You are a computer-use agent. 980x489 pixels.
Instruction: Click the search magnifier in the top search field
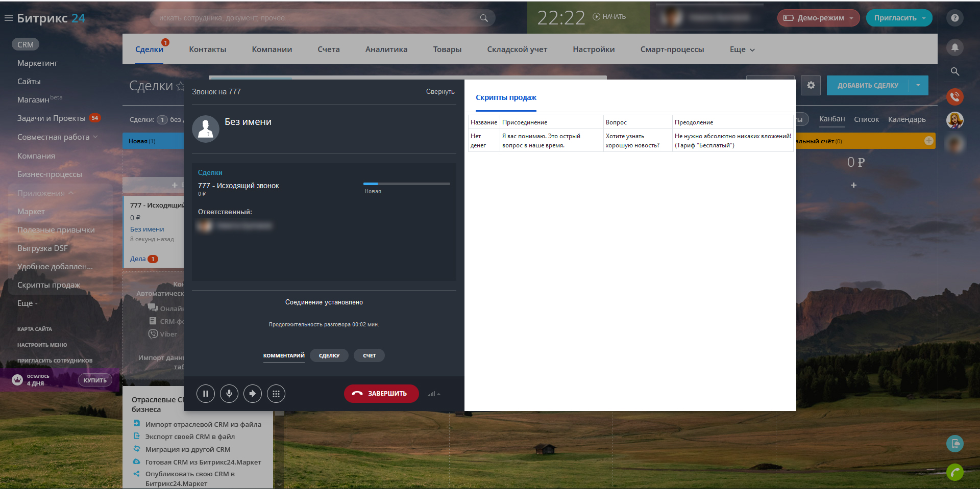coord(484,18)
